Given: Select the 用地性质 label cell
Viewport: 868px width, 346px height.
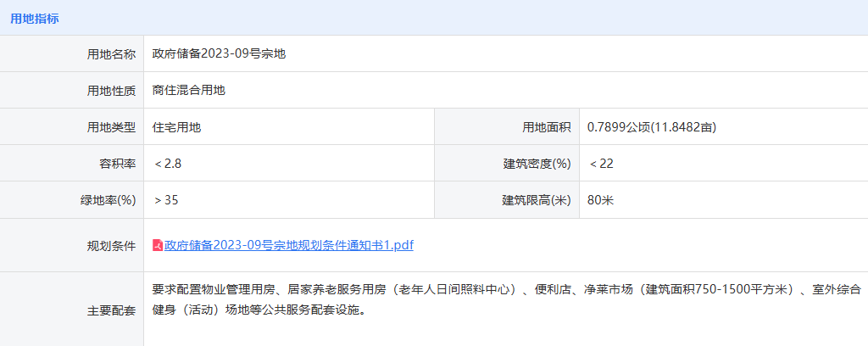Looking at the screenshot, I should click(111, 91).
